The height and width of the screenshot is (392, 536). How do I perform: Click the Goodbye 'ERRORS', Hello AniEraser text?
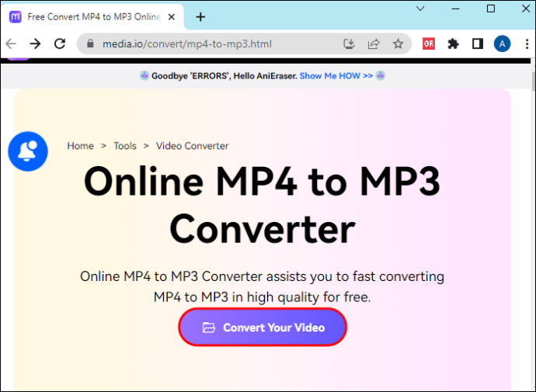[224, 76]
